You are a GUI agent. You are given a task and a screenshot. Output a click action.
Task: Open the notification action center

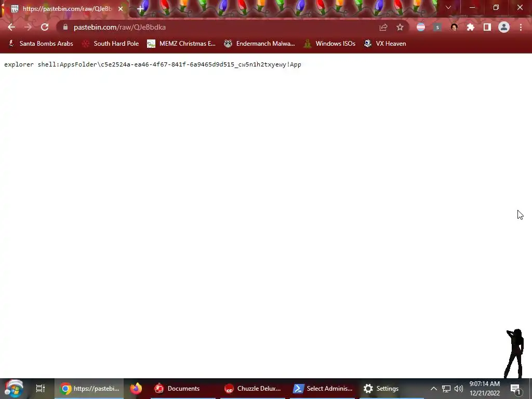pyautogui.click(x=515, y=389)
